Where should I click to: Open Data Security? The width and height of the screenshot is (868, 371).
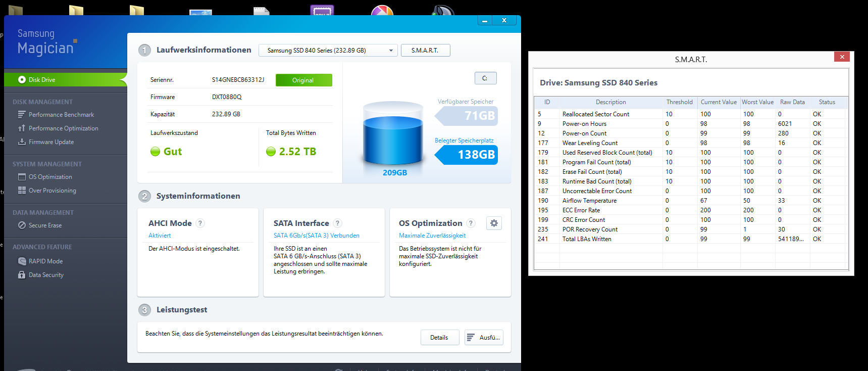(46, 275)
